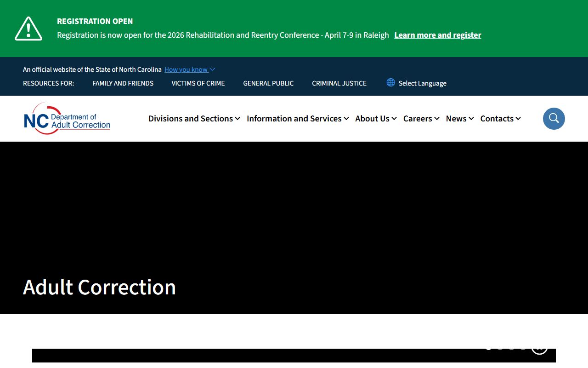Click the RESOURCES FOR: label

48,83
